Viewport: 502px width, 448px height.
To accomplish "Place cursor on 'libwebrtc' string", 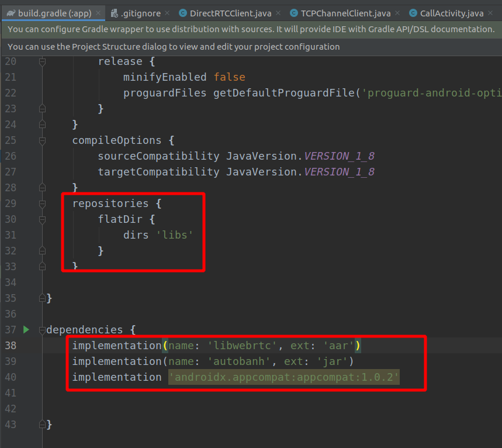I will tap(242, 346).
